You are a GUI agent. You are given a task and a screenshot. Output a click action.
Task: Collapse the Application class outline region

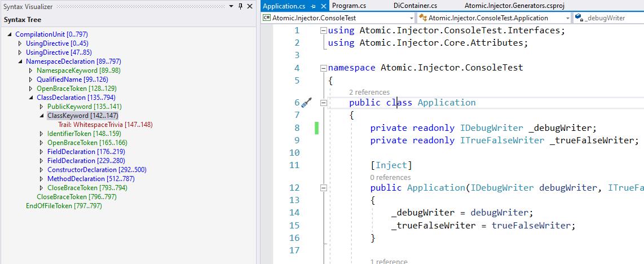323,103
